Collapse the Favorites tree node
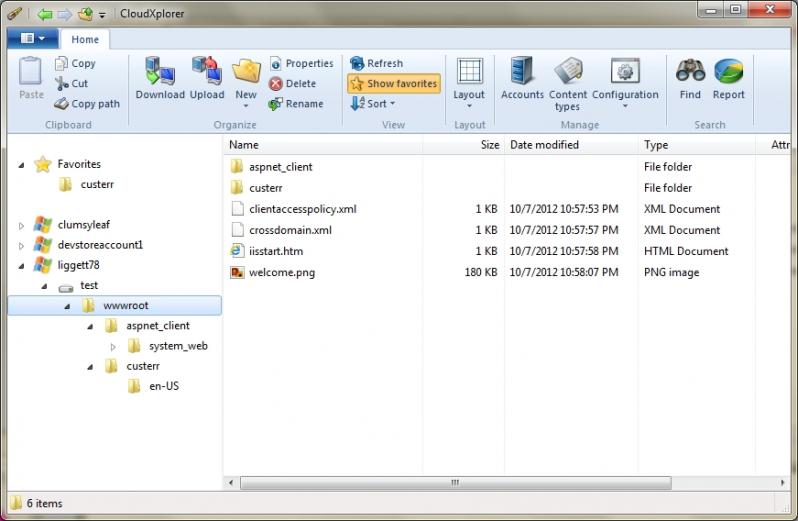This screenshot has height=521, width=798. tap(21, 165)
